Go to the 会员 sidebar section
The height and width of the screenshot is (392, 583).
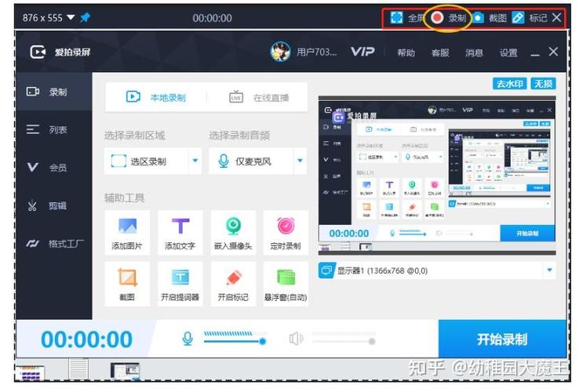(54, 167)
